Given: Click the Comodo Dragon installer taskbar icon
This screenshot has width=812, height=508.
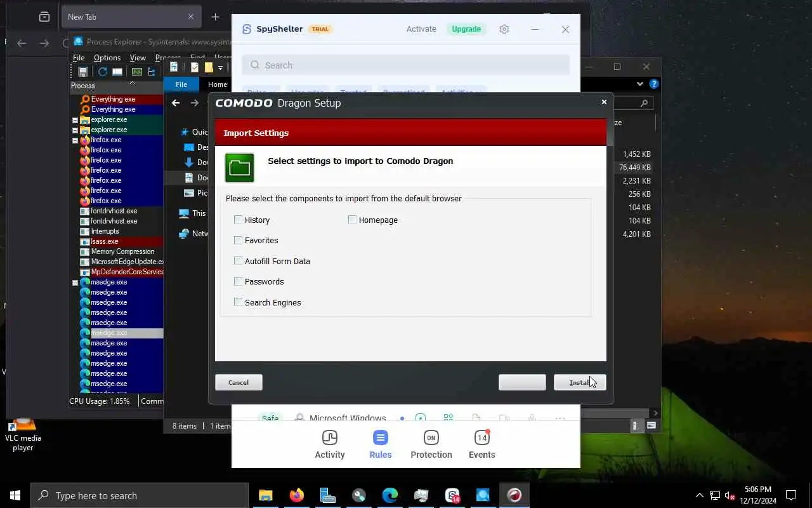Looking at the screenshot, I should click(x=514, y=495).
